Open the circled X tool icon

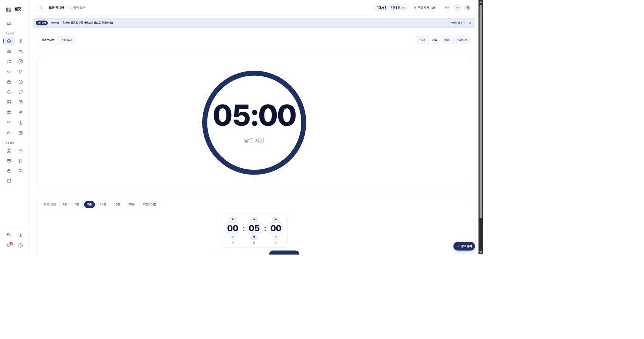click(x=21, y=82)
